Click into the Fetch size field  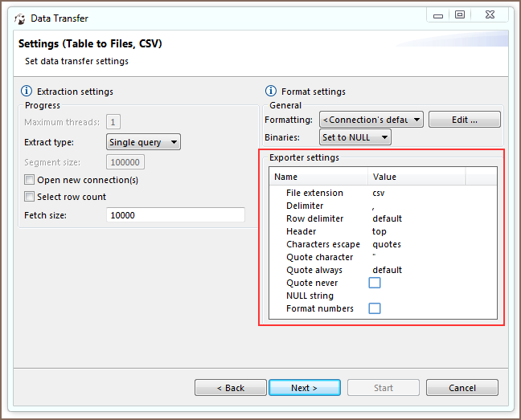174,215
